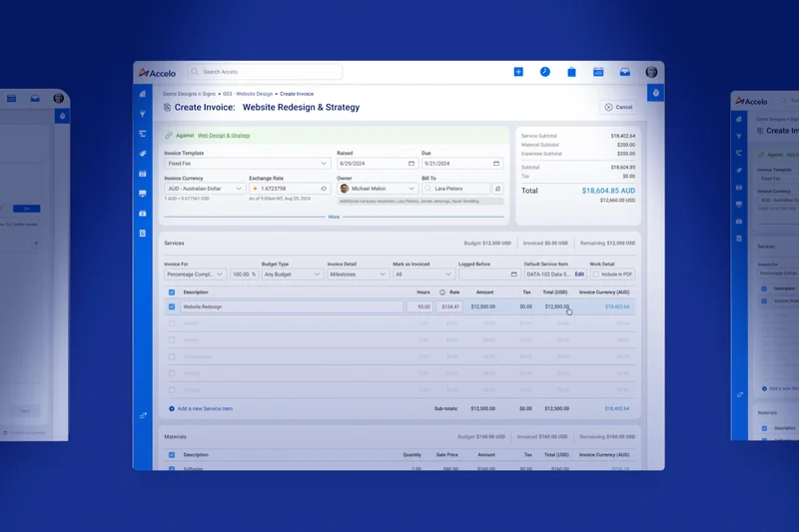
Task: Open the timer clock icon in top bar
Action: coord(545,72)
